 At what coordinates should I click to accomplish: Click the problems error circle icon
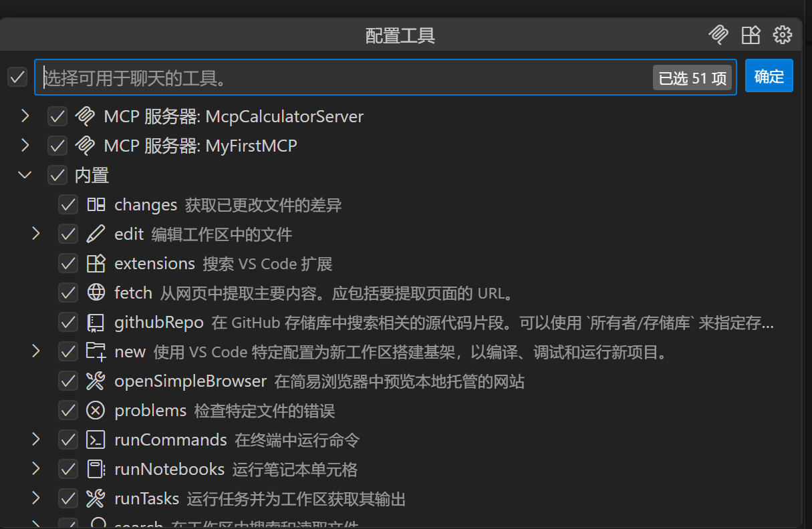(96, 410)
